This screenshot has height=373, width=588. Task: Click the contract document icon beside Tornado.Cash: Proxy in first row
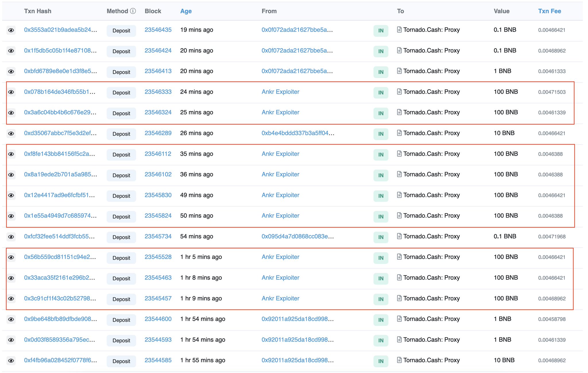point(399,30)
